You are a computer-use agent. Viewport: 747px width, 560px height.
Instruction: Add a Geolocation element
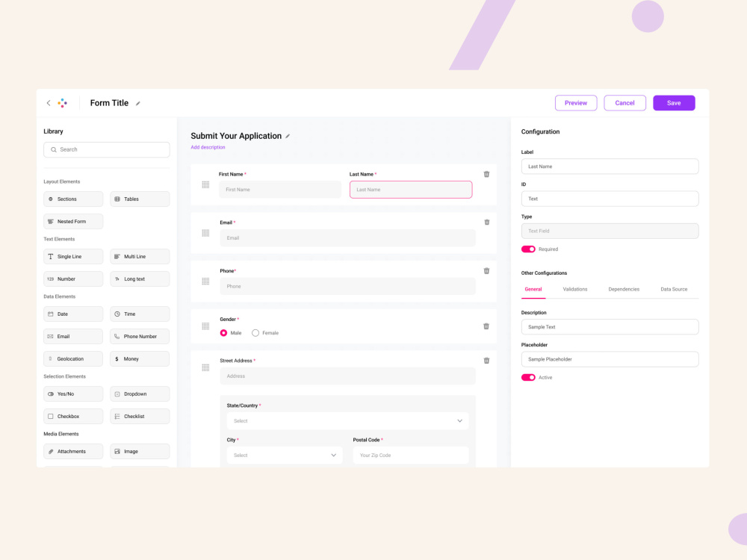click(x=73, y=359)
